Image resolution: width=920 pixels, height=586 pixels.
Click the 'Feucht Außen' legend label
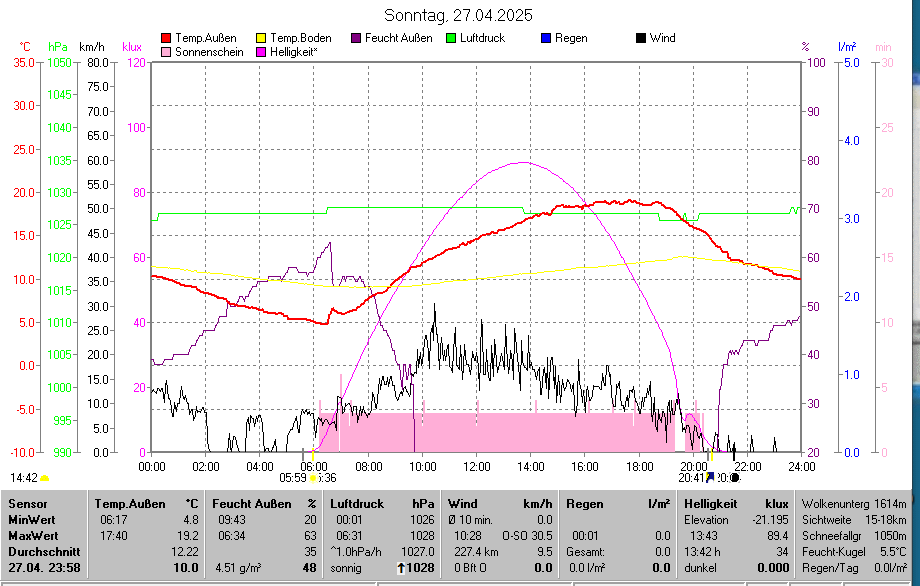pyautogui.click(x=398, y=38)
